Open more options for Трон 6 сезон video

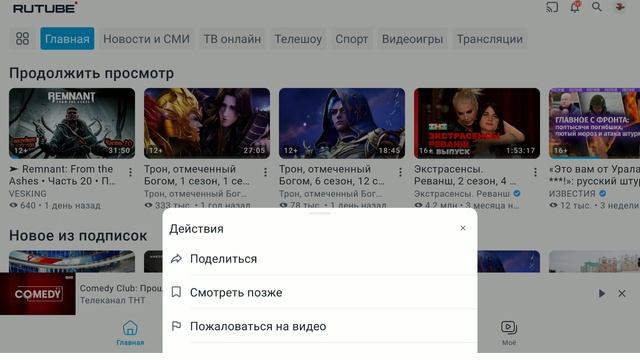(x=400, y=173)
